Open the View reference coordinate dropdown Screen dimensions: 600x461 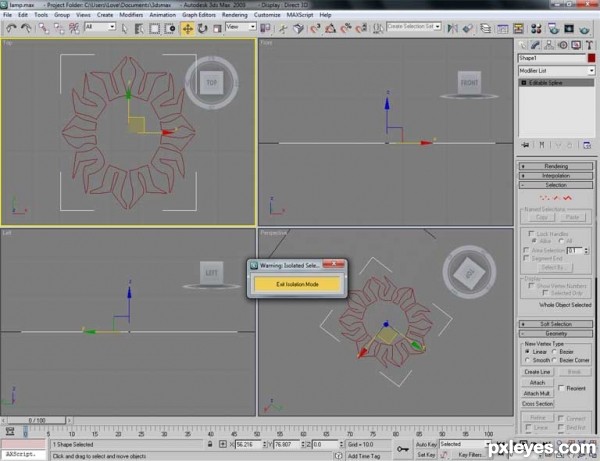click(x=241, y=27)
